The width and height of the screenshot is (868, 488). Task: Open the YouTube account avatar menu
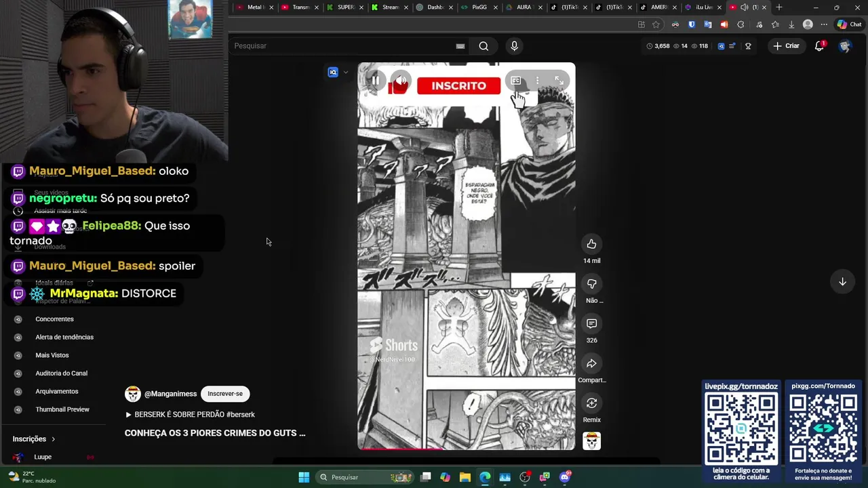(x=845, y=46)
